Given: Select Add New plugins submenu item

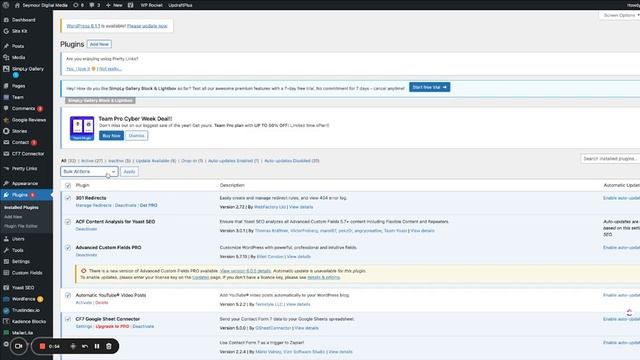Looking at the screenshot, I should coord(13,217).
